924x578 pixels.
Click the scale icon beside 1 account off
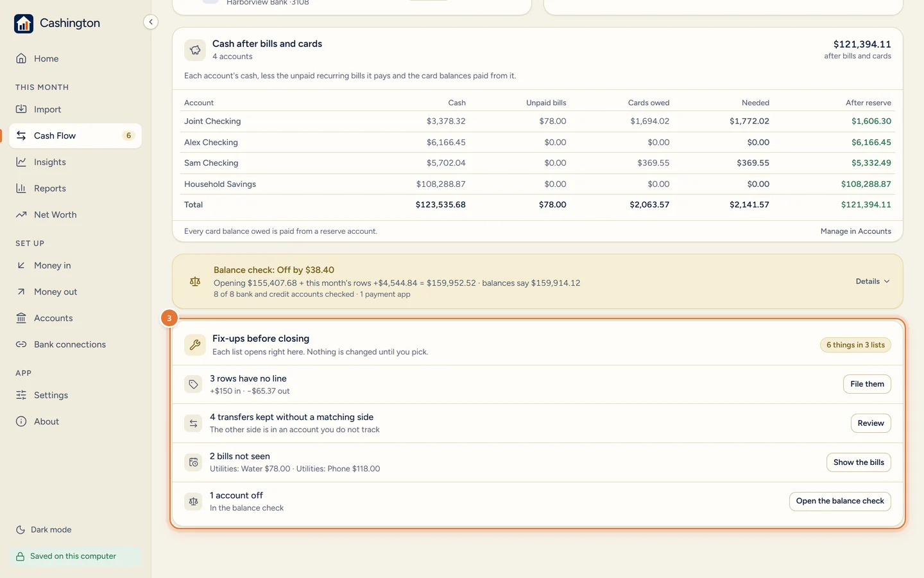coord(193,501)
